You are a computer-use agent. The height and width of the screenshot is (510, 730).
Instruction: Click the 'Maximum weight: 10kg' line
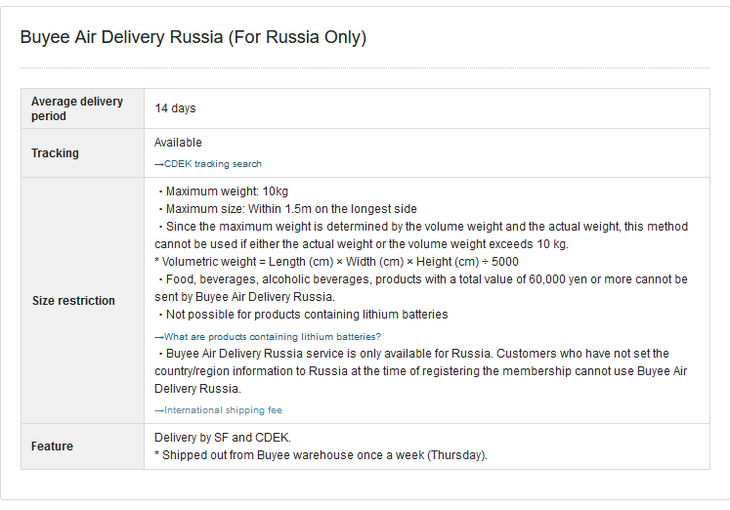pyautogui.click(x=223, y=191)
